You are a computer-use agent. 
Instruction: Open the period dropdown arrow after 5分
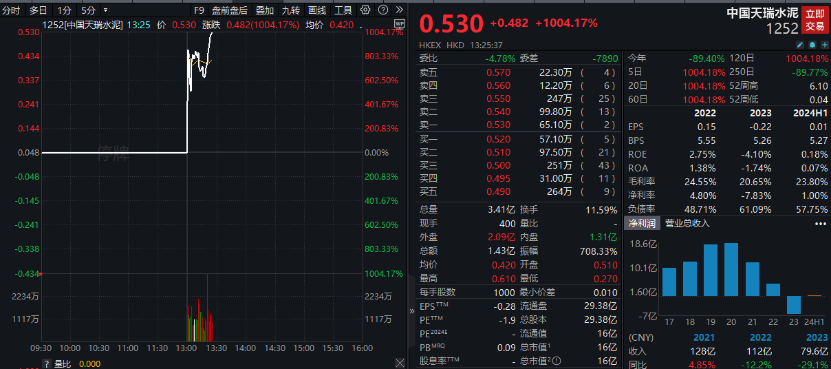coord(105,10)
